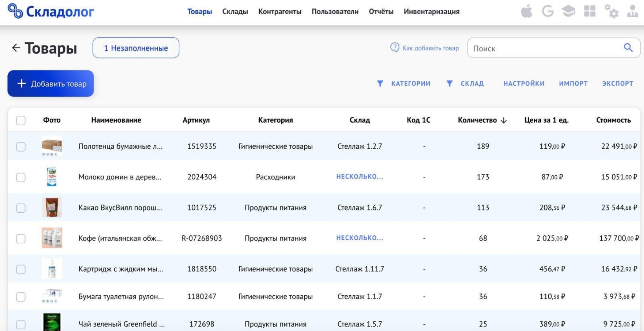Toggle the select-all checkbox in table header

click(x=21, y=120)
